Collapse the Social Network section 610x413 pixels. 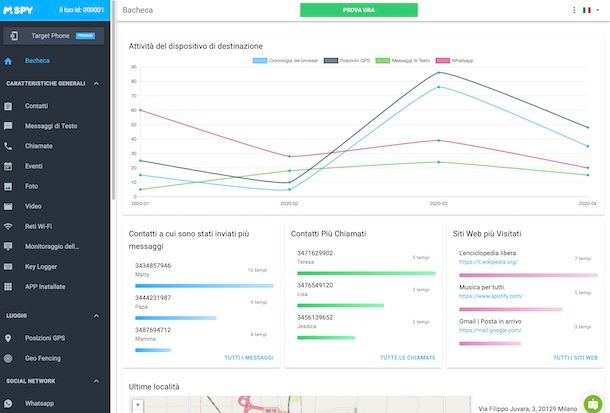click(x=96, y=381)
